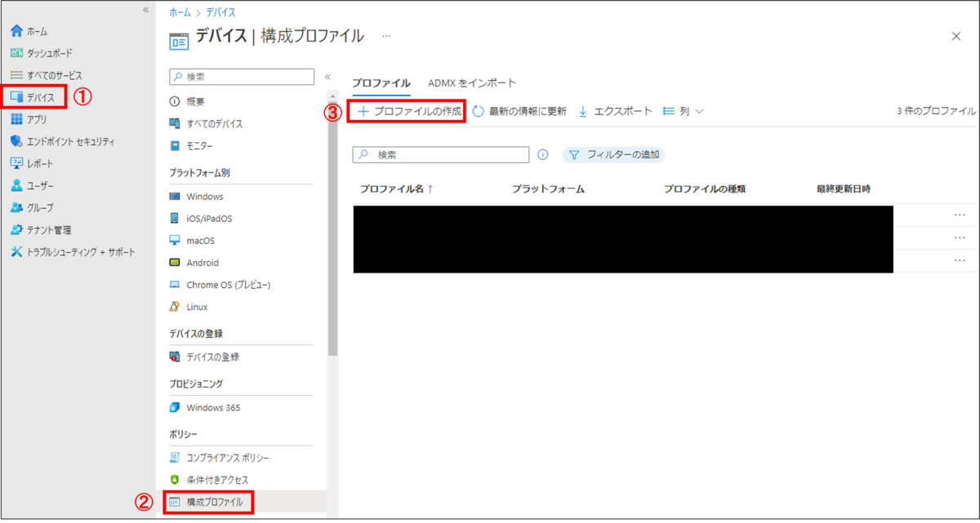Image resolution: width=980 pixels, height=523 pixels.
Task: Open the アプリ grid icon
Action: [x=16, y=119]
